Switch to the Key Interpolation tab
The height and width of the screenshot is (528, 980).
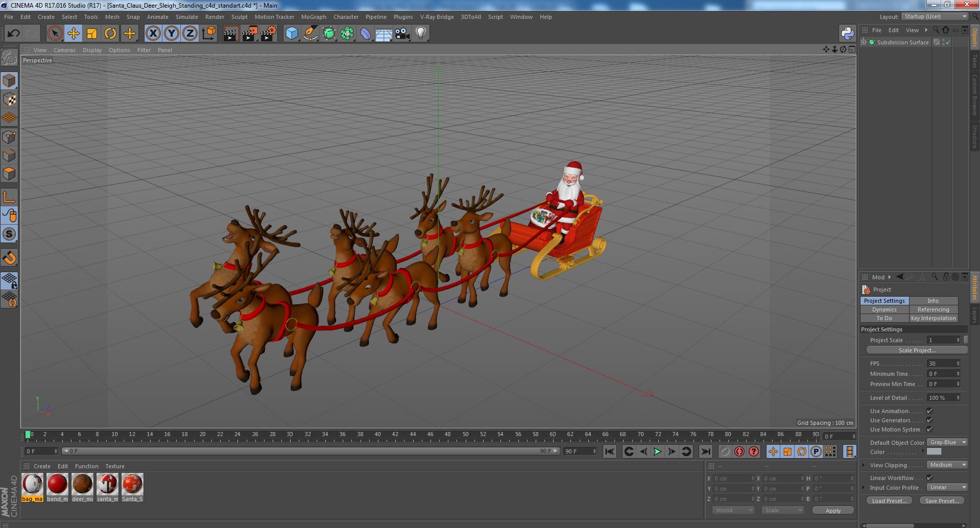point(934,318)
